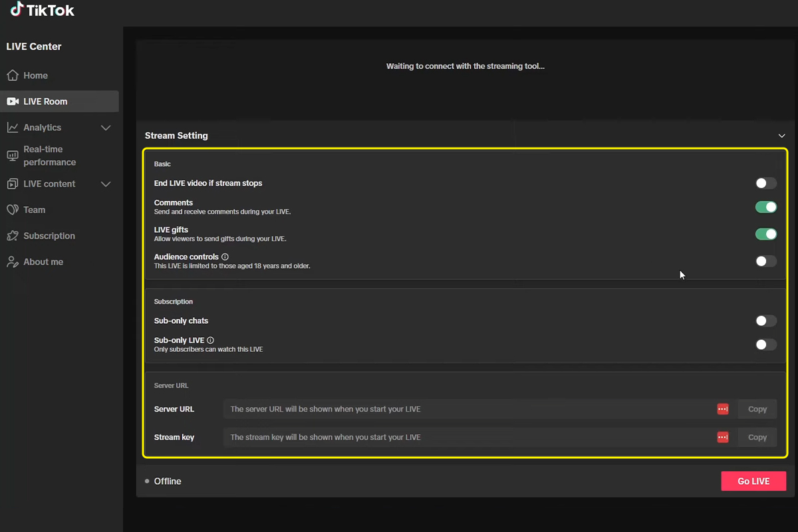798x532 pixels.
Task: Copy the Server URL
Action: coord(757,410)
